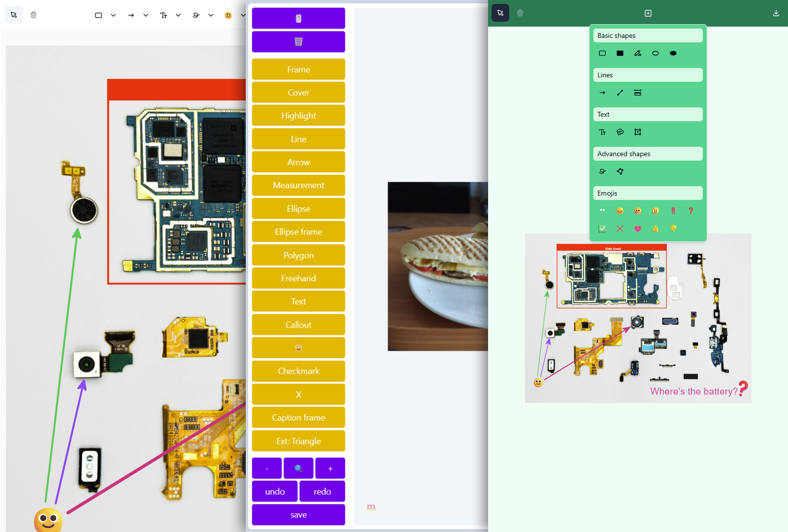The image size is (788, 532).
Task: Click the purple save button
Action: coord(298,515)
